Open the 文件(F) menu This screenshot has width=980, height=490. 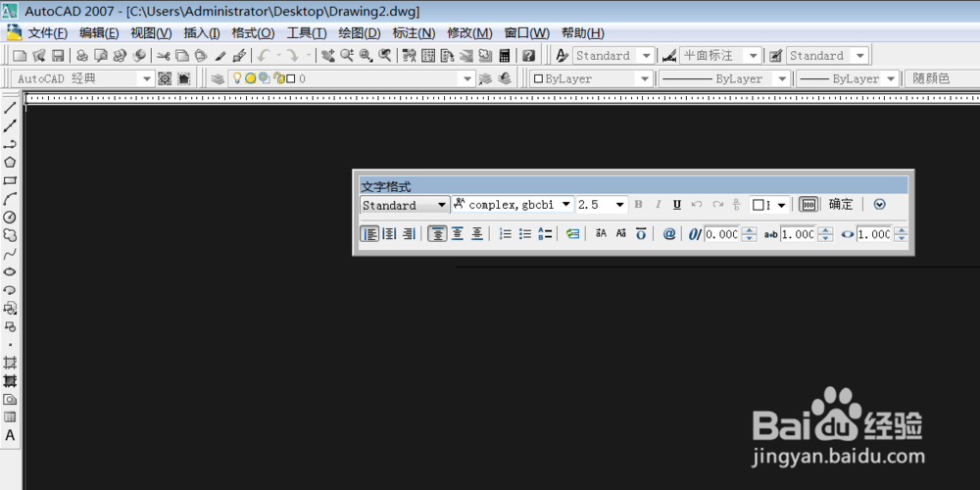(x=47, y=33)
